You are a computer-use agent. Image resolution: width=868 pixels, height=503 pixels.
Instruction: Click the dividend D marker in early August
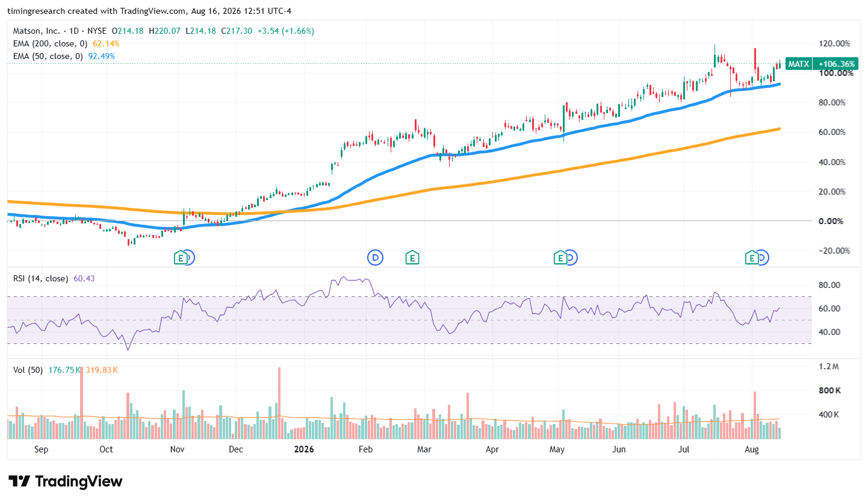(x=763, y=258)
